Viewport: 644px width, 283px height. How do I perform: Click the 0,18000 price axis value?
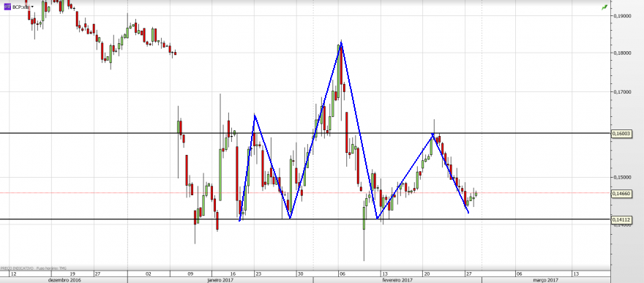coord(622,53)
